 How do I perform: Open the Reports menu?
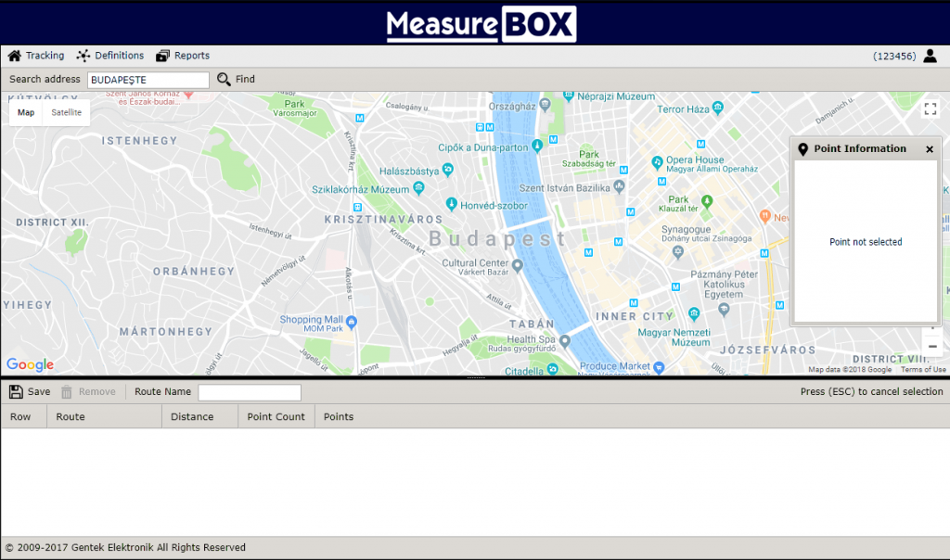point(183,56)
